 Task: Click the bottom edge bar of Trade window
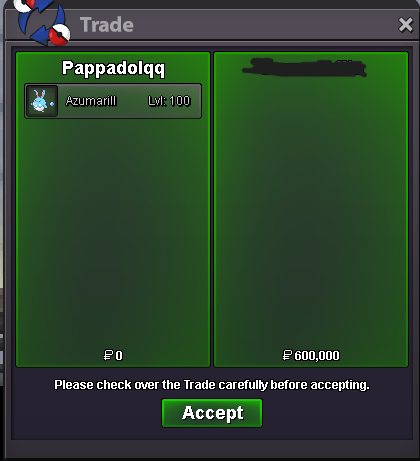[210, 449]
